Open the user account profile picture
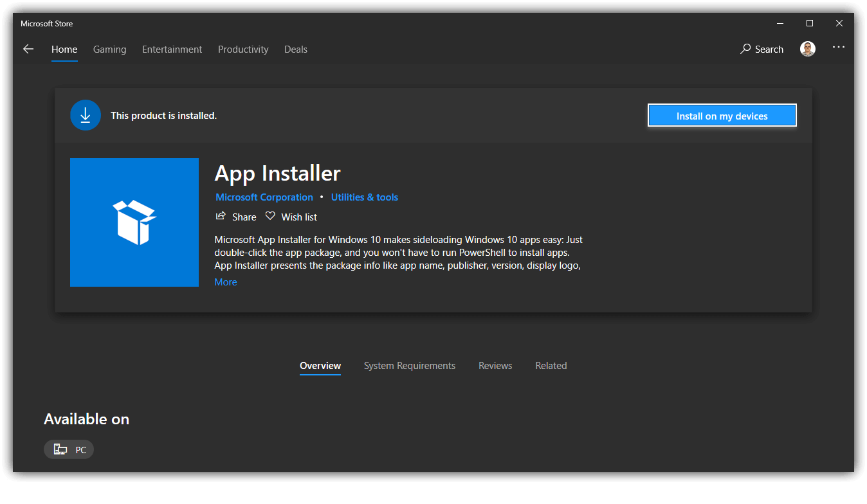This screenshot has width=867, height=504. (x=808, y=49)
